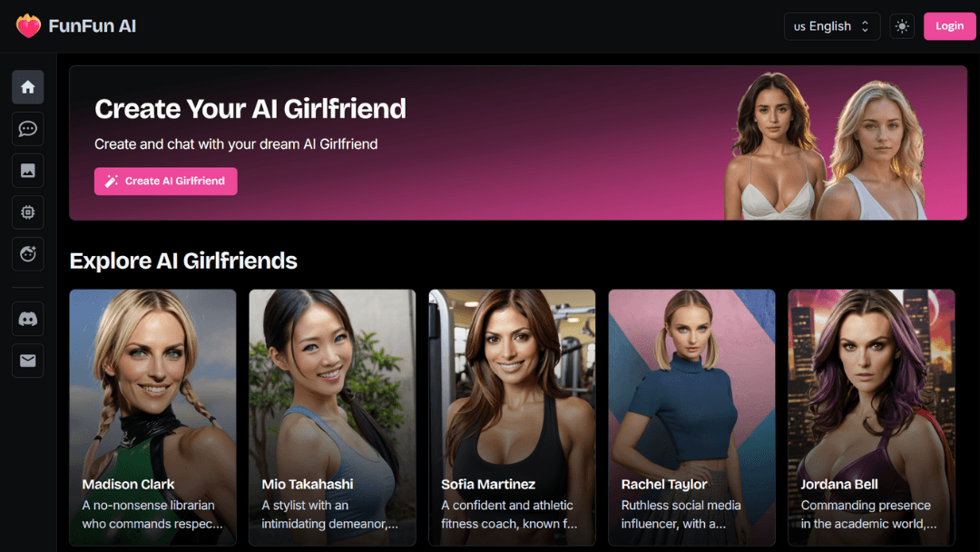Open Rachel Taylor character card
The height and width of the screenshot is (552, 980).
[691, 417]
